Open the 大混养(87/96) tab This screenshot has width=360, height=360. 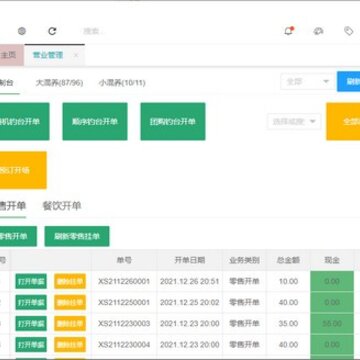(x=59, y=83)
